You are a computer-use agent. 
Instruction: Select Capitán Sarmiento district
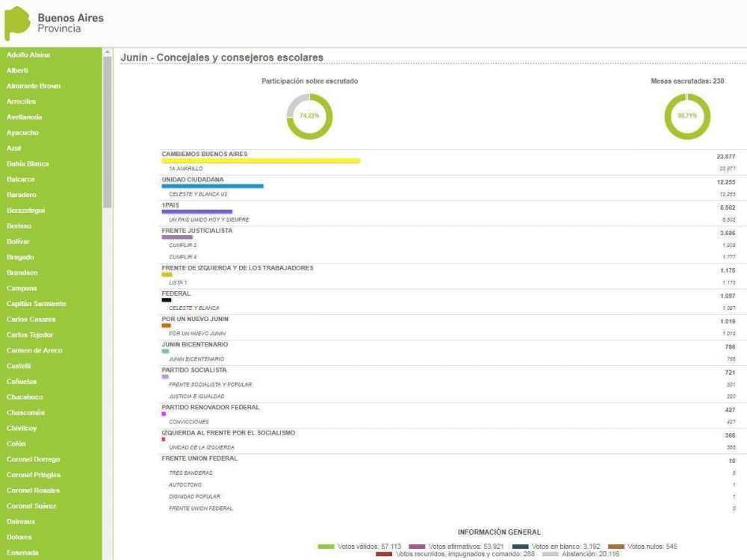36,304
